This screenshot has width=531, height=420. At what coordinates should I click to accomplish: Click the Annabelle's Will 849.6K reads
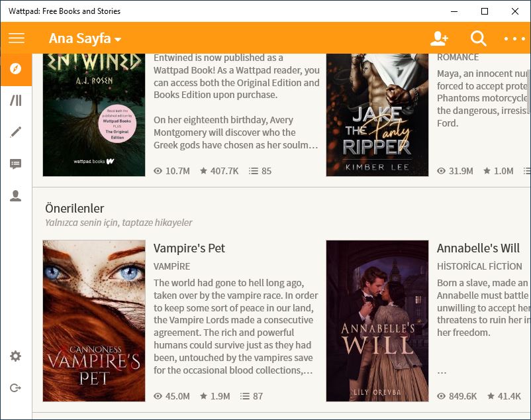tap(457, 396)
